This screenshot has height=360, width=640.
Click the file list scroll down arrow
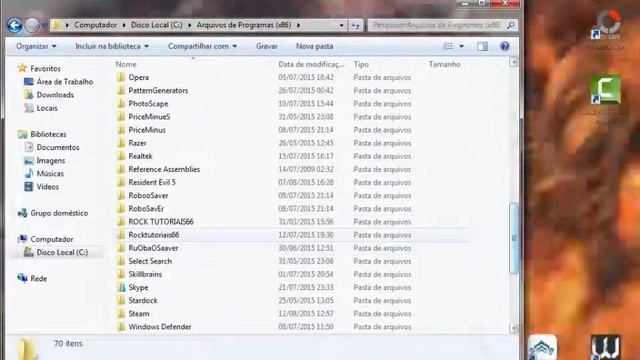tap(514, 328)
